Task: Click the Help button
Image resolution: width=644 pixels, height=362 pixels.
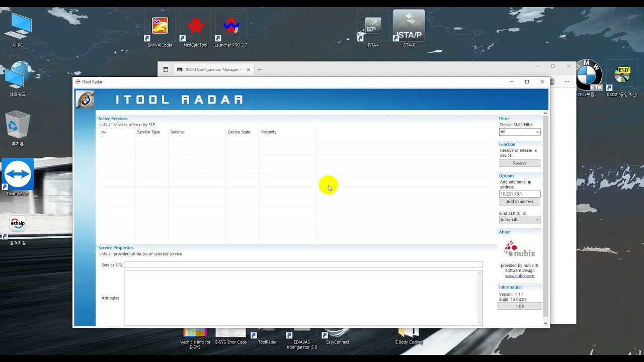Action: coord(520,306)
